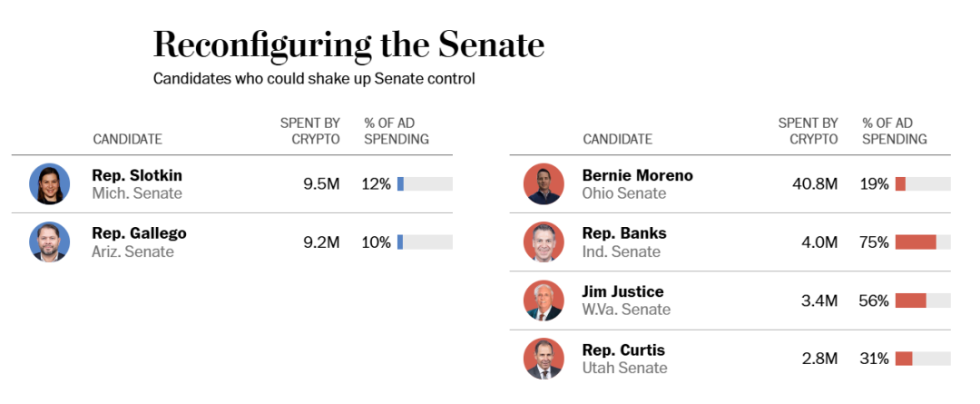Click the right table's Spent by Crypto header
Screen dimensions: 980x404
(808, 131)
